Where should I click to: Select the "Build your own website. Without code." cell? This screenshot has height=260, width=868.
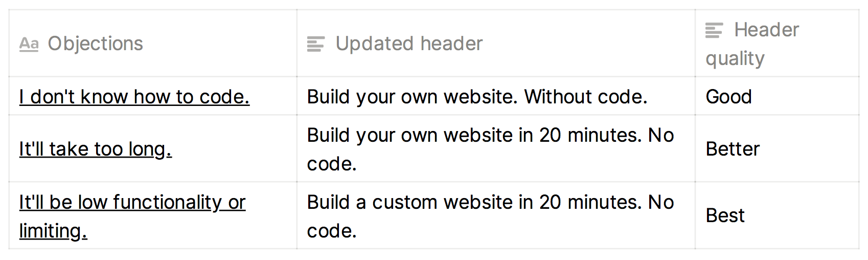click(476, 97)
